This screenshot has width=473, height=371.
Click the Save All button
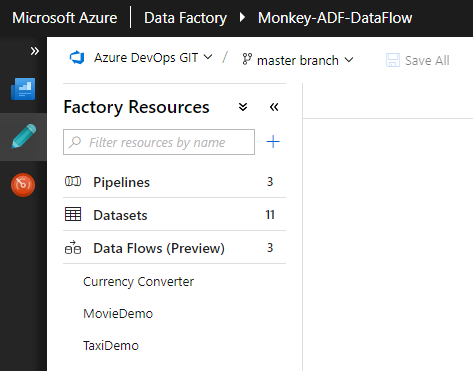coord(418,60)
